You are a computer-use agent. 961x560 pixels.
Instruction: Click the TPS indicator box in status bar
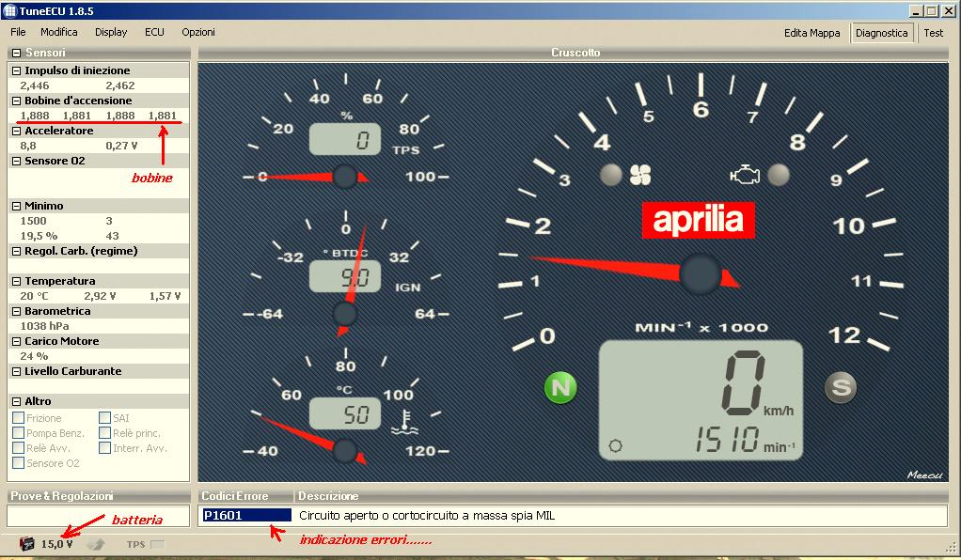(x=158, y=544)
